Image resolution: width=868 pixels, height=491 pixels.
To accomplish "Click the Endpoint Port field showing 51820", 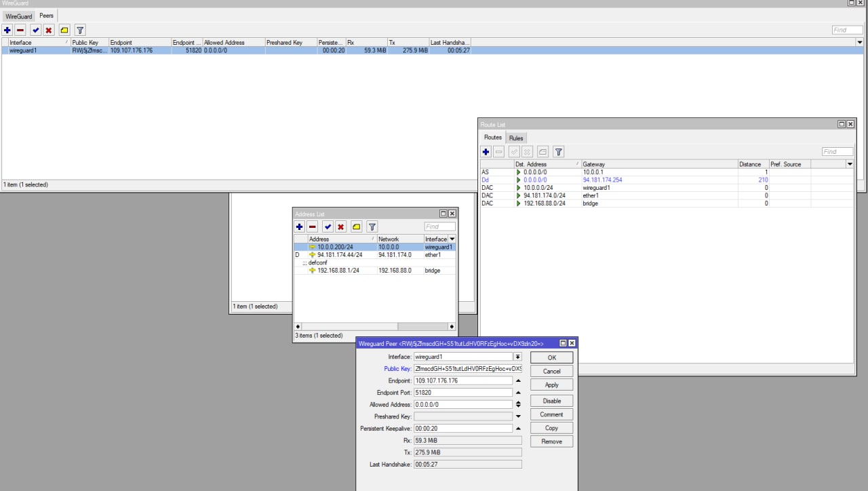I will (x=463, y=393).
